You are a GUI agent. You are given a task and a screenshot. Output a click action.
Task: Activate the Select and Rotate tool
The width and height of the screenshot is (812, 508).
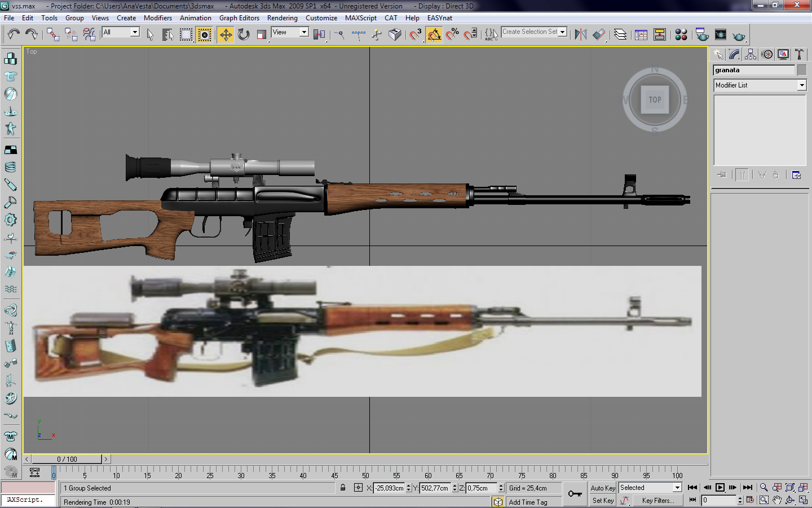tap(244, 34)
